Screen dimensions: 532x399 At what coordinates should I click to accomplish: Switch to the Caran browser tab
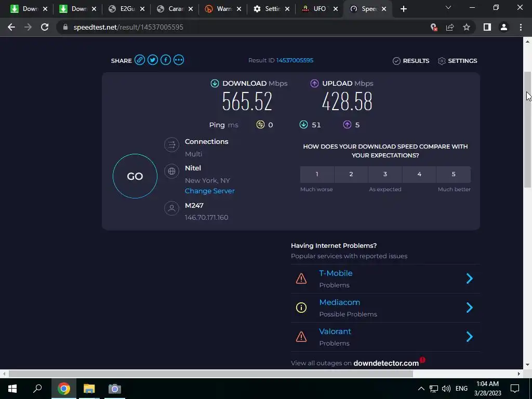[x=175, y=9]
